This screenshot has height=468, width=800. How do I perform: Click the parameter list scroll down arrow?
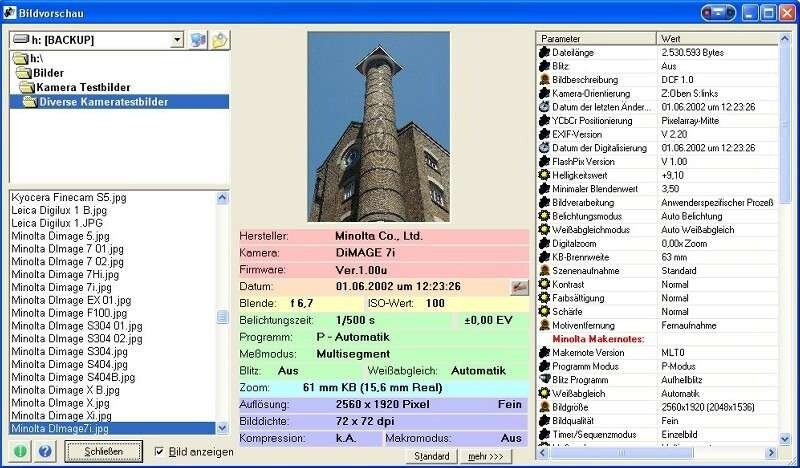click(785, 437)
